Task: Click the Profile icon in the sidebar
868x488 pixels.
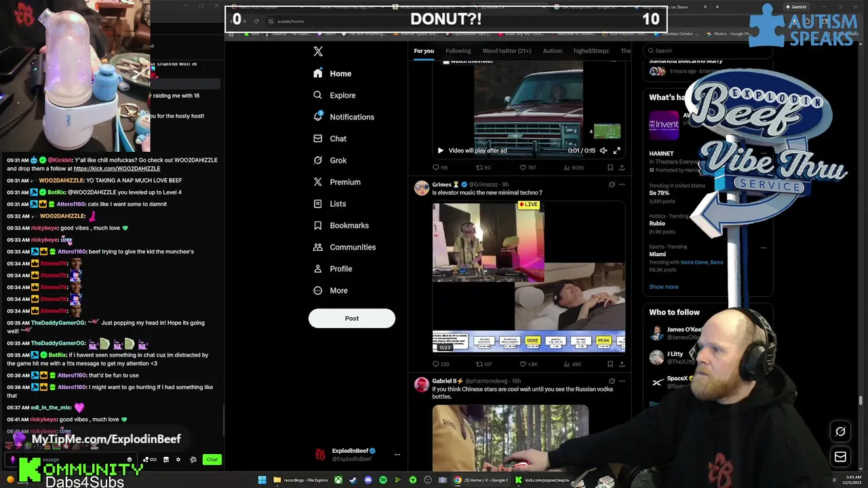Action: 317,268
